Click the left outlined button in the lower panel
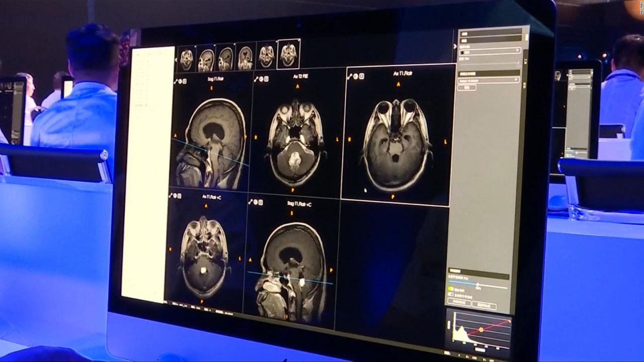The image size is (644, 362). [459, 302]
